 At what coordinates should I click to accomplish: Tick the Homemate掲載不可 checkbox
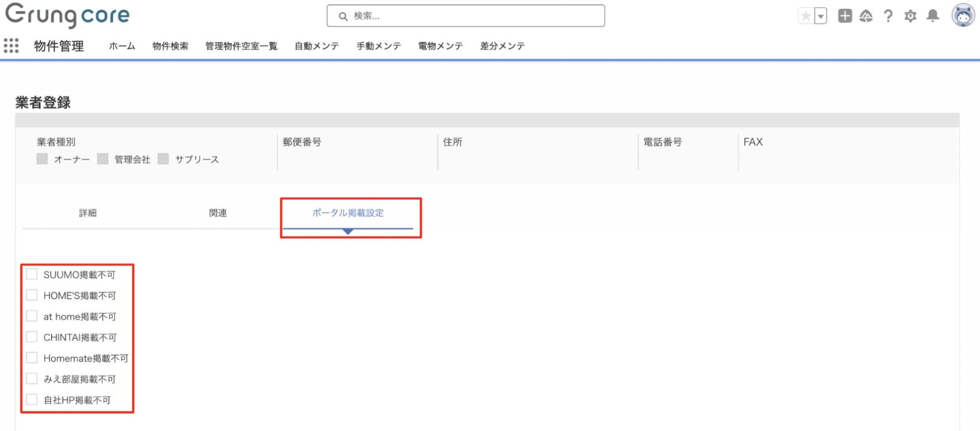[32, 358]
